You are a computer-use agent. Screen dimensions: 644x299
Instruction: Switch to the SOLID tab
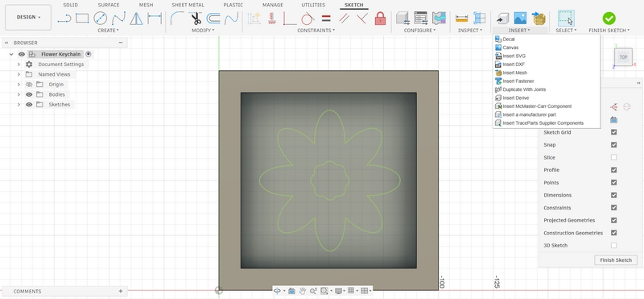pos(71,5)
